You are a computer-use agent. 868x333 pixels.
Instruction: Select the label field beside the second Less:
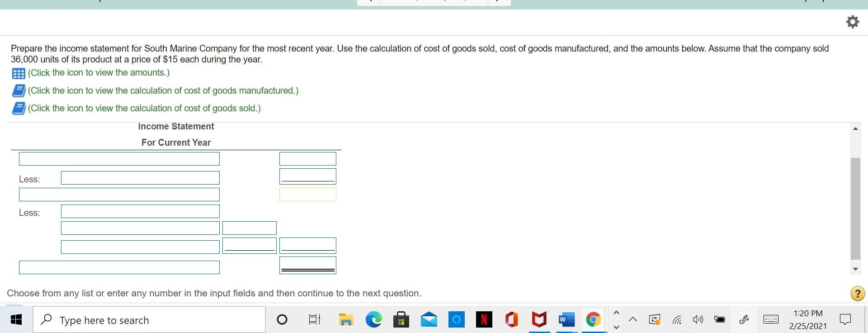tap(140, 211)
